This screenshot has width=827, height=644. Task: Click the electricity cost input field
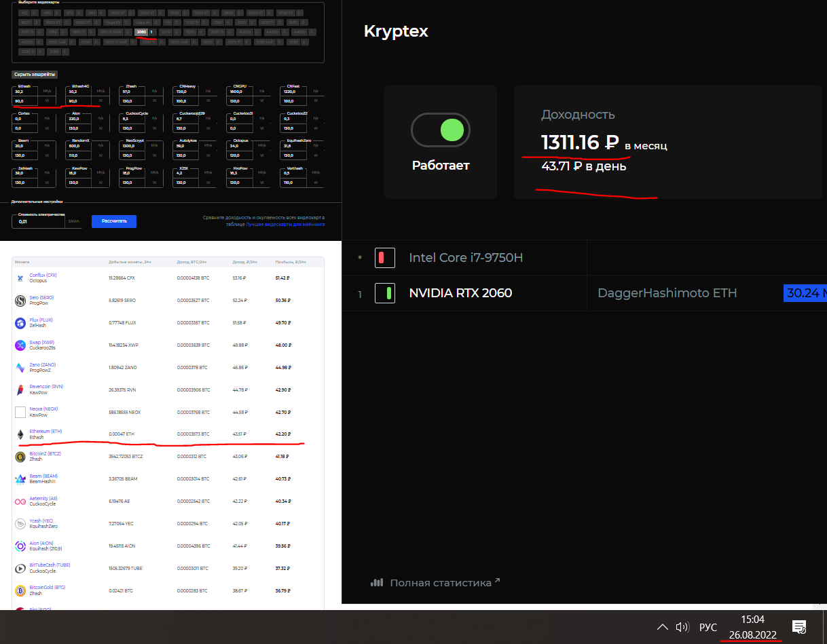tap(39, 221)
